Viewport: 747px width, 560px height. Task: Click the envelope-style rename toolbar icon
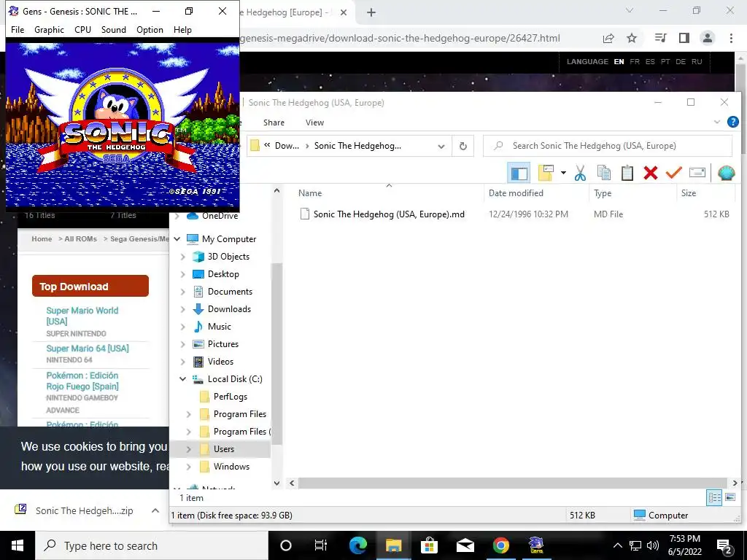click(x=697, y=172)
